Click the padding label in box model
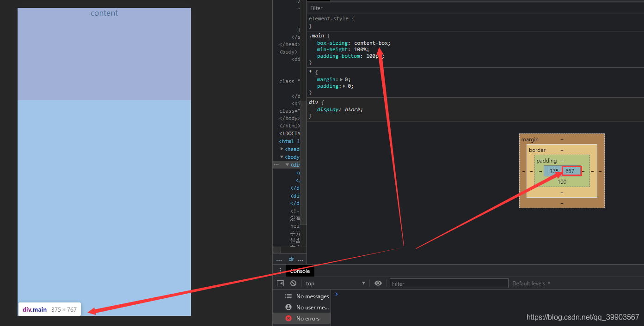644x326 pixels. 546,161
